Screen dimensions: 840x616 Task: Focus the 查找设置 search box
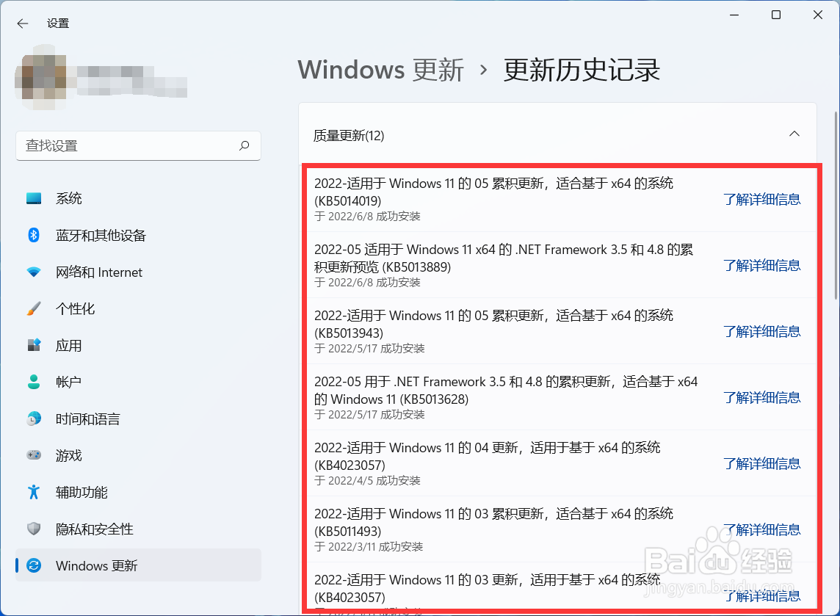138,145
